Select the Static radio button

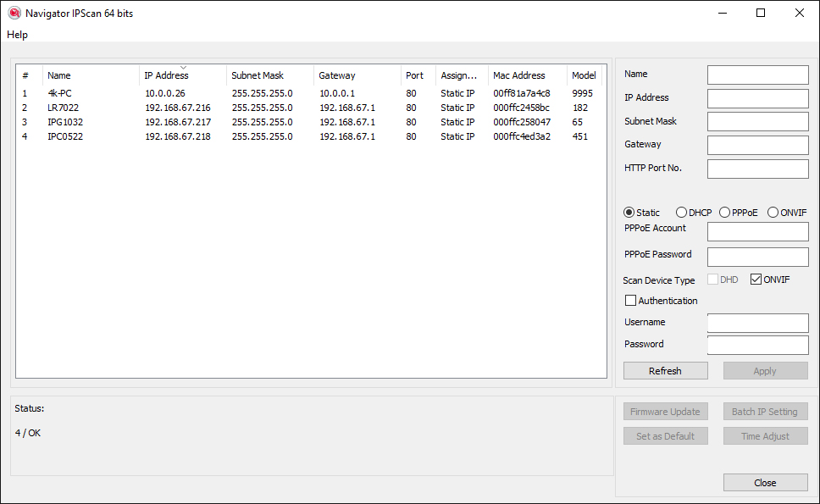(x=629, y=213)
